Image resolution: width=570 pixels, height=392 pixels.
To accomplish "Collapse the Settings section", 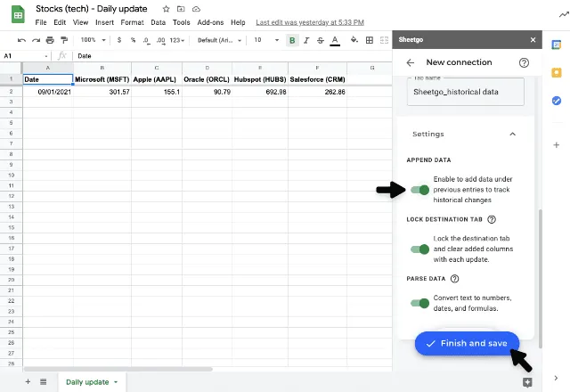I will point(513,135).
